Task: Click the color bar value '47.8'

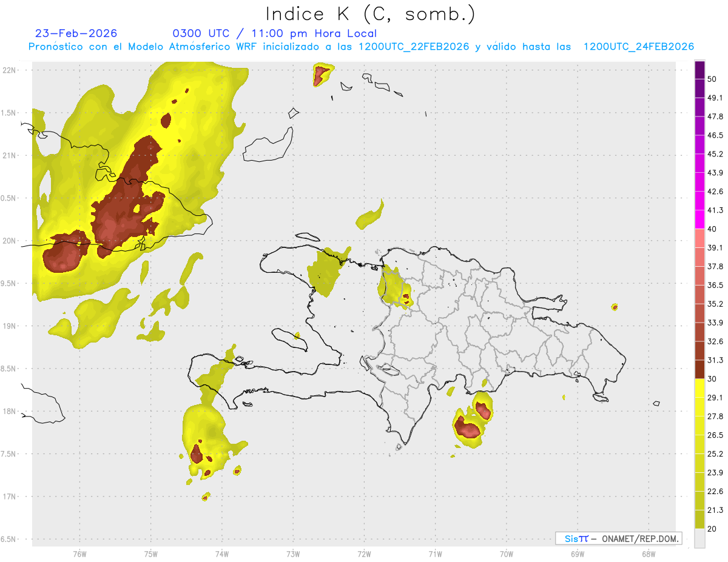Action: point(715,116)
